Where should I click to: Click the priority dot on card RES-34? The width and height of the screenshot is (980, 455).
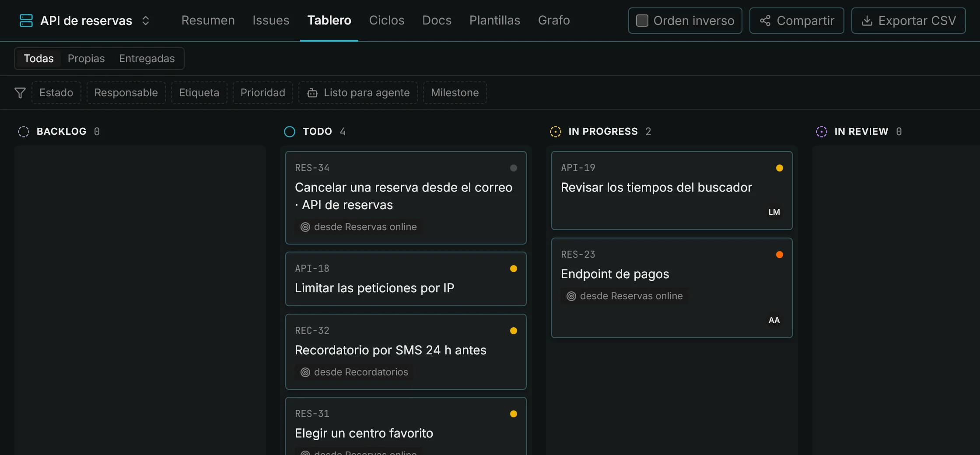(514, 168)
